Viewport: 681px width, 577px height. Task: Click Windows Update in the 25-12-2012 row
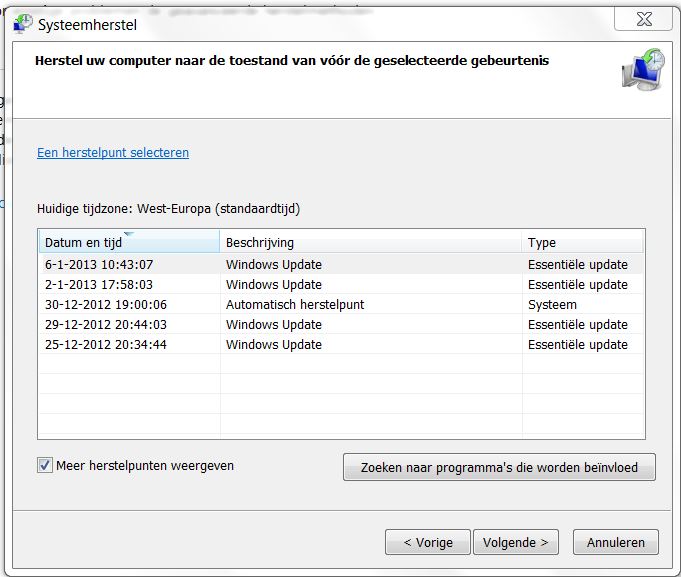point(274,344)
